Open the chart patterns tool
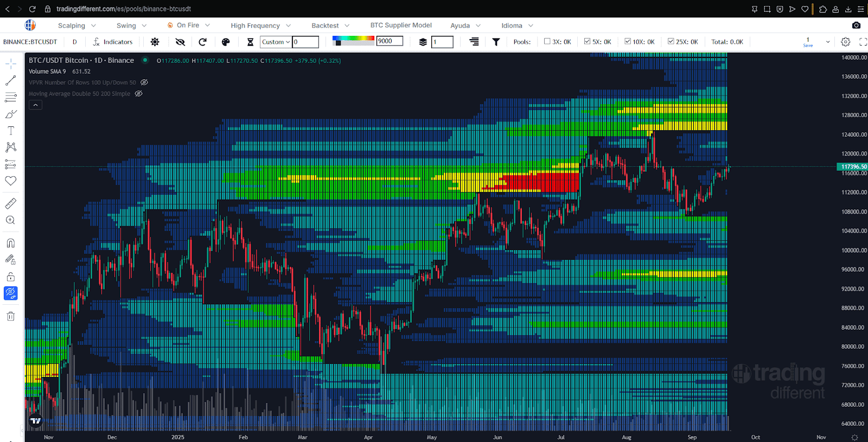Screen dimensions: 868x442 pyautogui.click(x=10, y=148)
